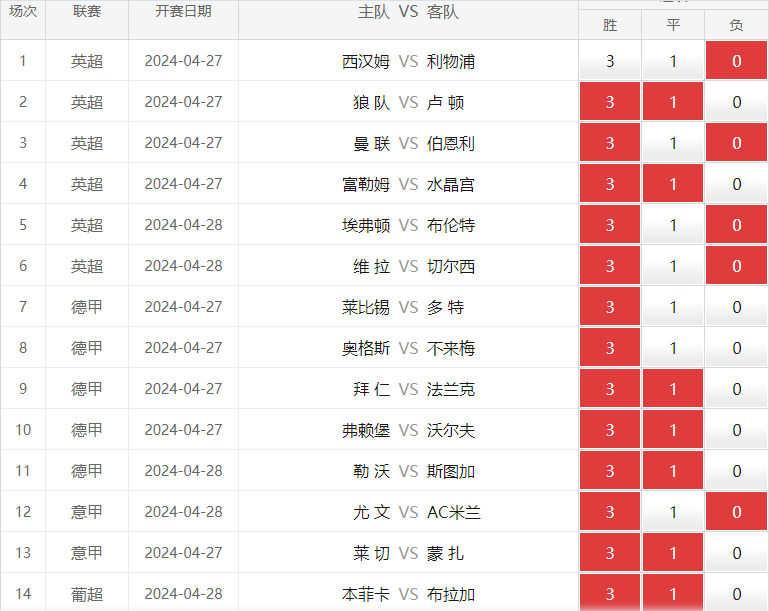The width and height of the screenshot is (769, 611).
Task: Click the 负 column header
Action: click(x=737, y=25)
